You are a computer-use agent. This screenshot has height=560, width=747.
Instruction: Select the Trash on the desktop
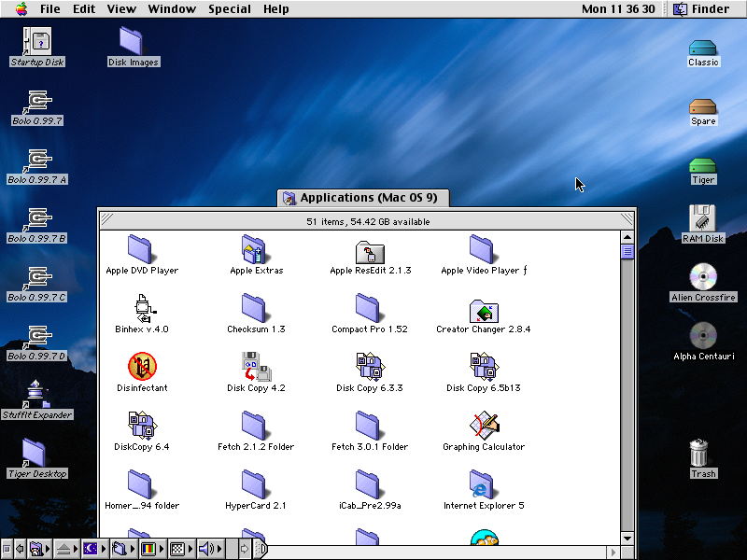(x=699, y=453)
